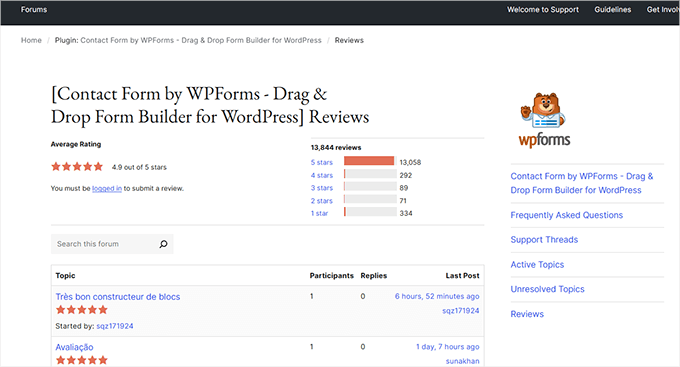The height and width of the screenshot is (367, 680).
Task: Click the WPForms bear mascot logo
Action: click(x=544, y=120)
